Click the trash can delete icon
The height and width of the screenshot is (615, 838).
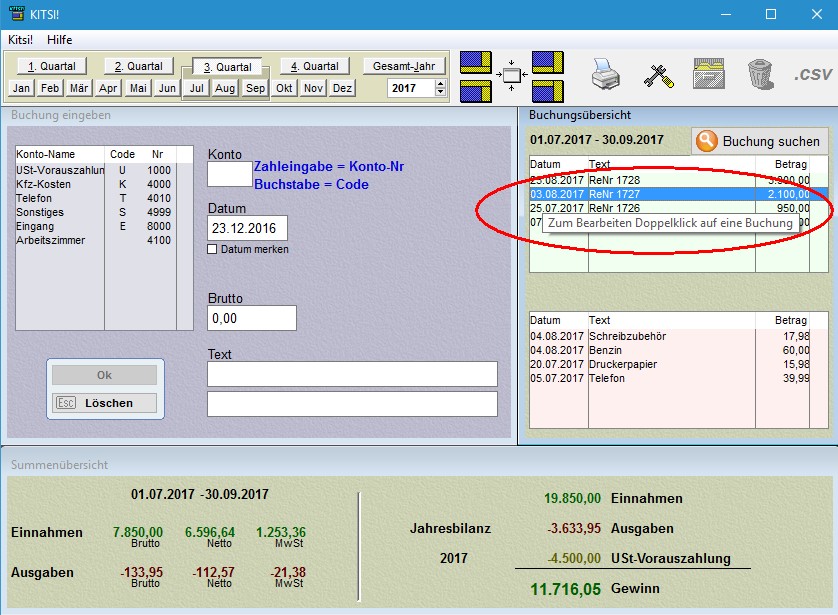pyautogui.click(x=761, y=75)
